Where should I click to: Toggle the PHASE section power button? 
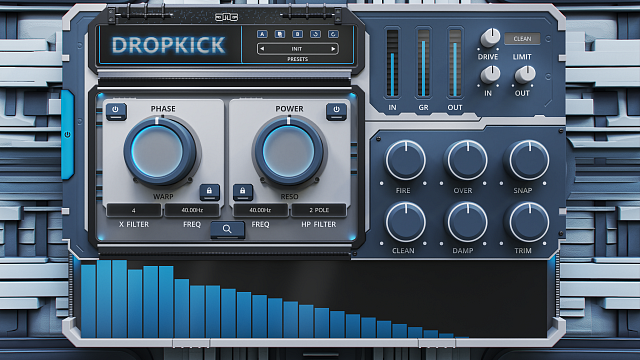coord(116,111)
